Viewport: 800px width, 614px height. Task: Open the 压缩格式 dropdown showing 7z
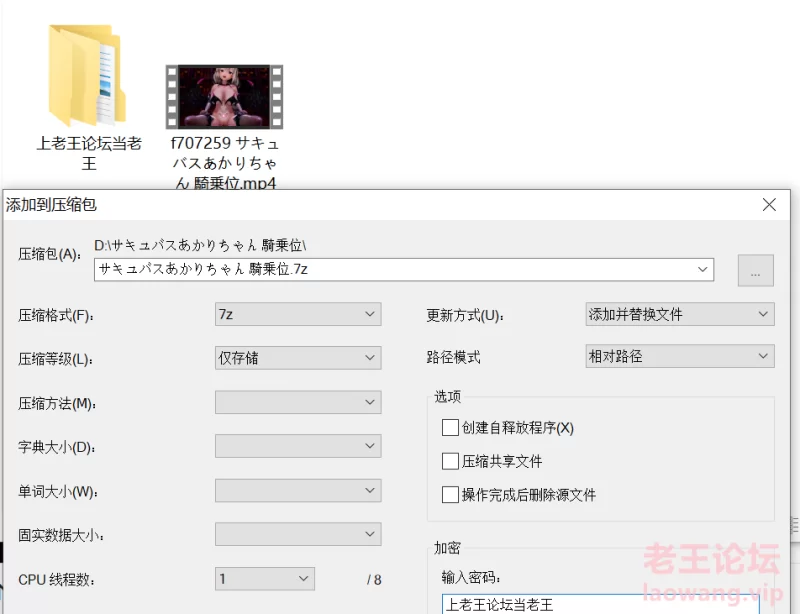(298, 314)
